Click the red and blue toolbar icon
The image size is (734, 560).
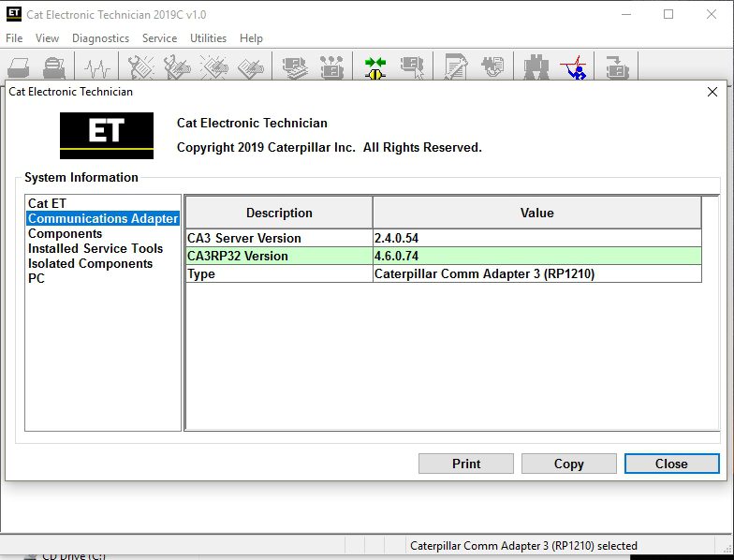(x=573, y=67)
